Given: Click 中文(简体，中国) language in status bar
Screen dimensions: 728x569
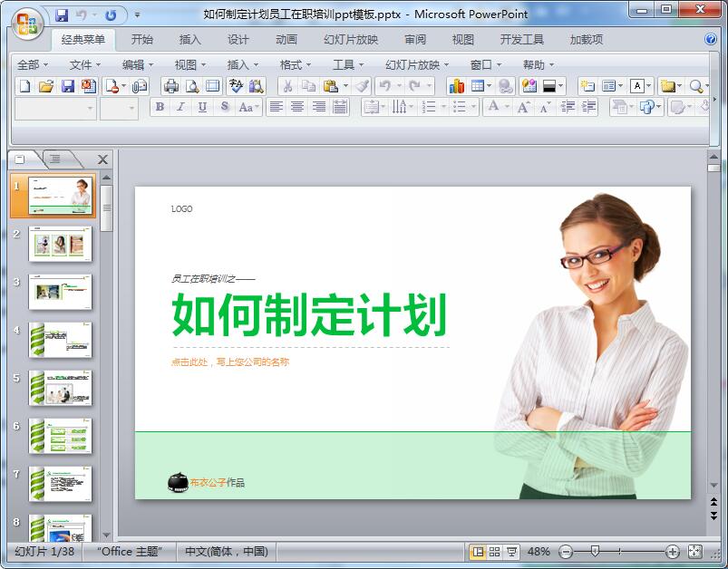Looking at the screenshot, I should (x=227, y=552).
